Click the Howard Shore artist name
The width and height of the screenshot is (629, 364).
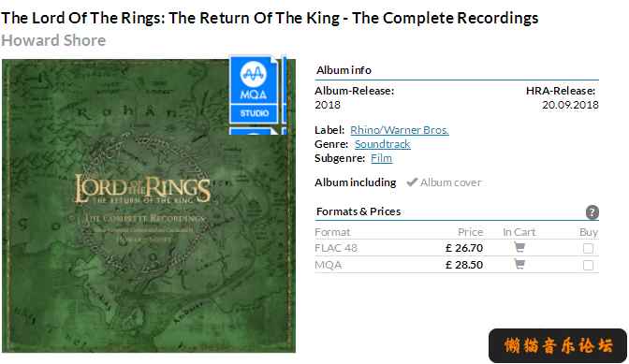(53, 40)
